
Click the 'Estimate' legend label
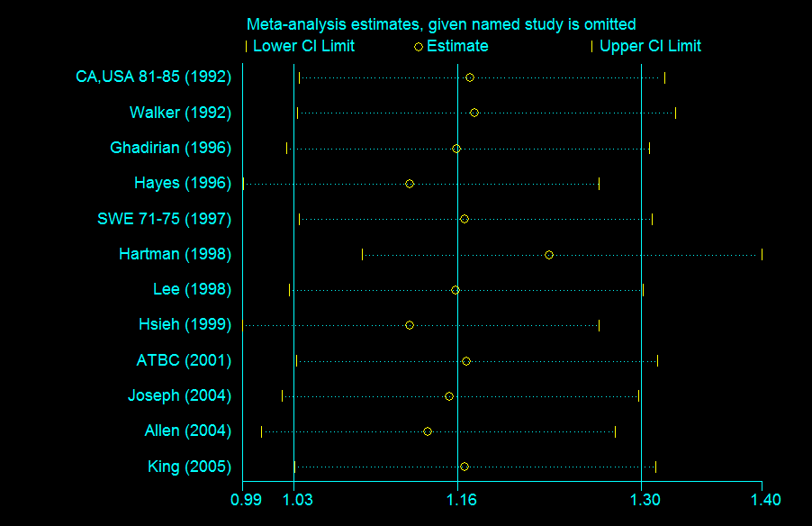(457, 46)
